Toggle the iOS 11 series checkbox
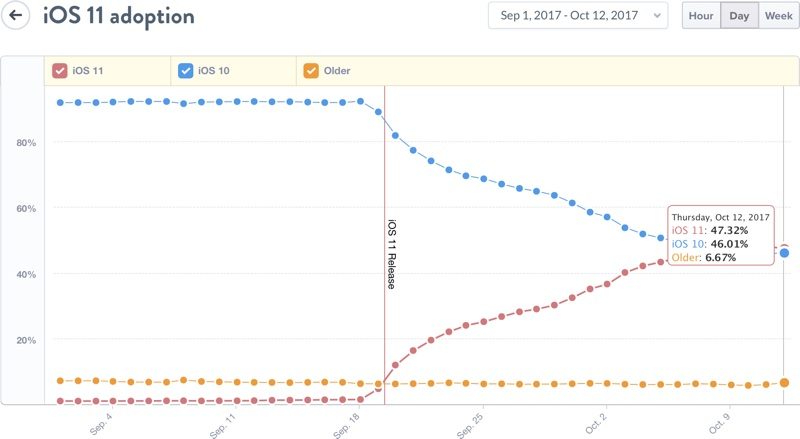The width and height of the screenshot is (800, 439). pyautogui.click(x=60, y=70)
